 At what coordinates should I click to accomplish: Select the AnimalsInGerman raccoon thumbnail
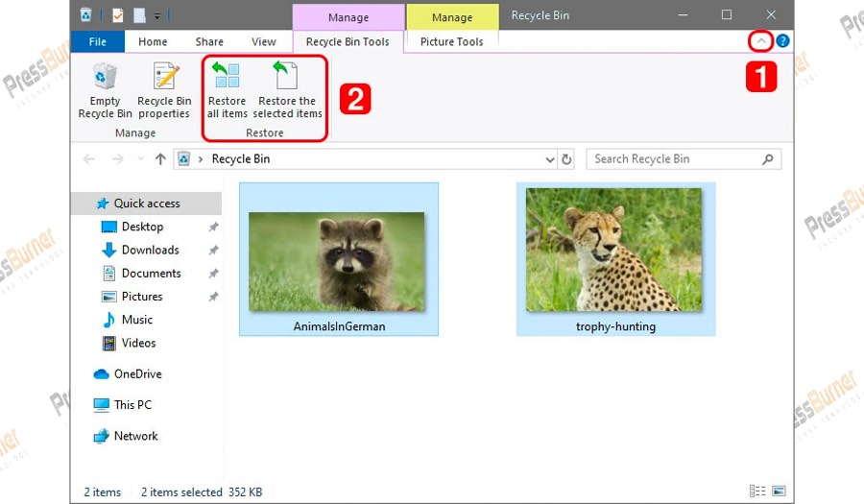[x=337, y=261]
